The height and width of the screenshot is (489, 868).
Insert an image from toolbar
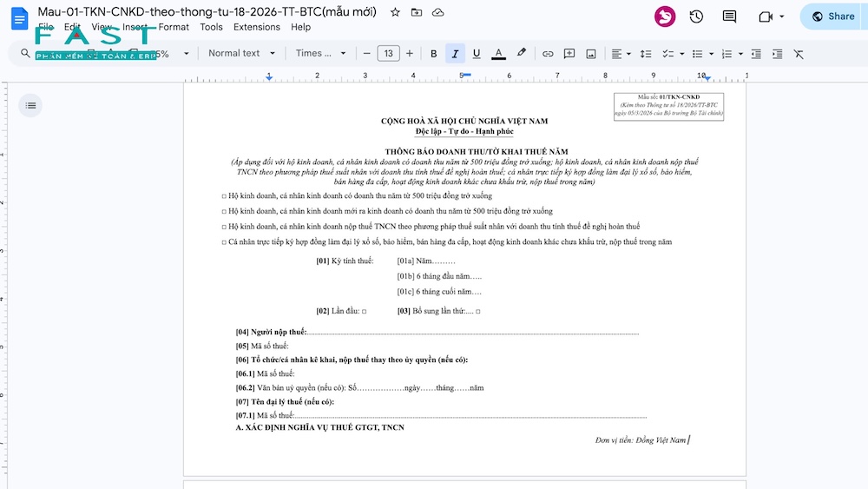(591, 54)
